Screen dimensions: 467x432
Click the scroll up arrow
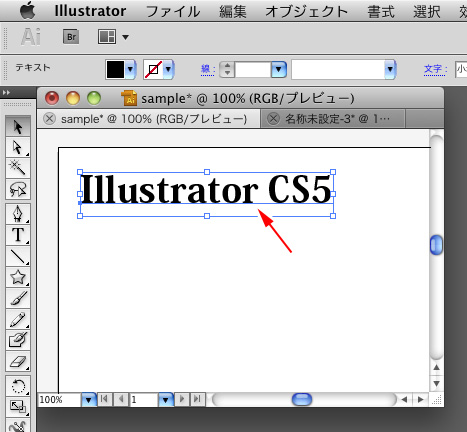pyautogui.click(x=436, y=368)
